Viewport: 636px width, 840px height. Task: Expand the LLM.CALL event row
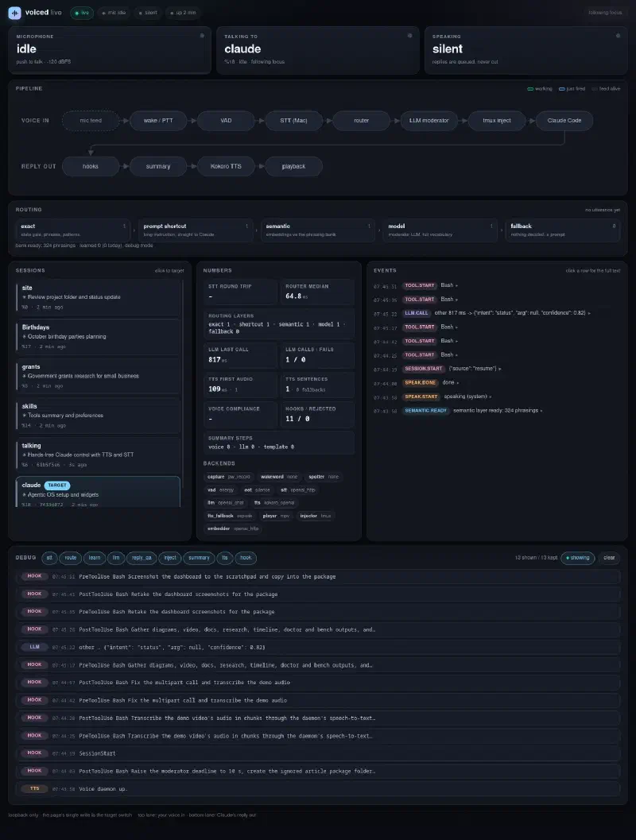tap(497, 313)
